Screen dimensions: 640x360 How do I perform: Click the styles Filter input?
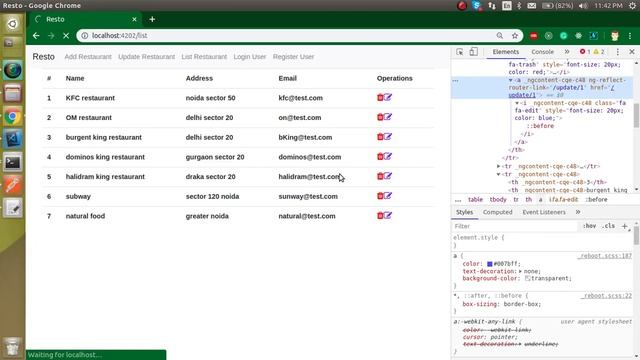click(x=515, y=226)
